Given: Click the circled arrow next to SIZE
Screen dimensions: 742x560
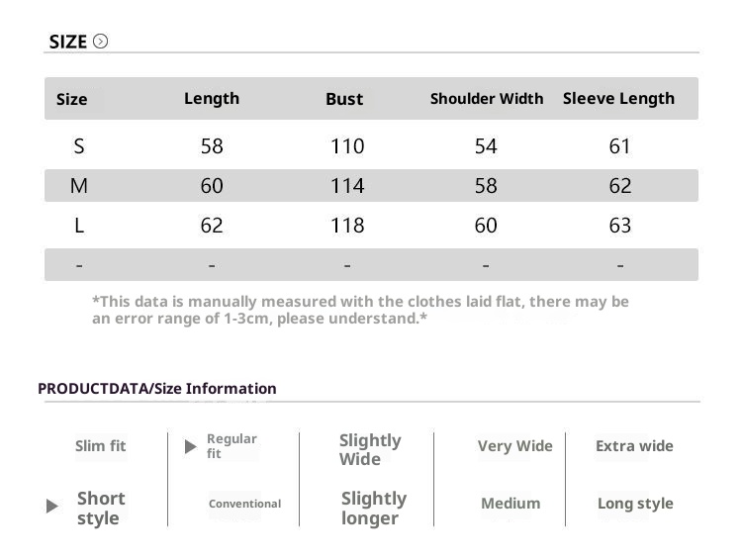Looking at the screenshot, I should click(100, 42).
